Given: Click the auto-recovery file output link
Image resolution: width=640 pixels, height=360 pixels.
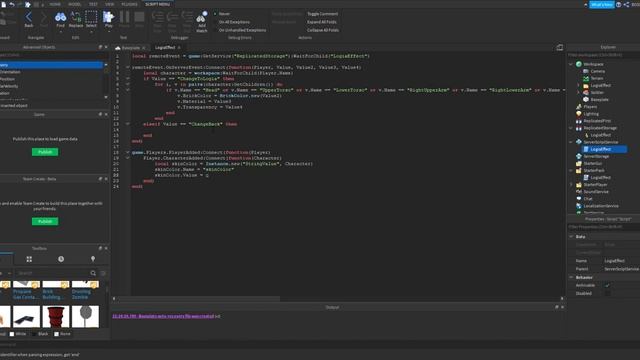Looking at the screenshot, I should (x=163, y=316).
